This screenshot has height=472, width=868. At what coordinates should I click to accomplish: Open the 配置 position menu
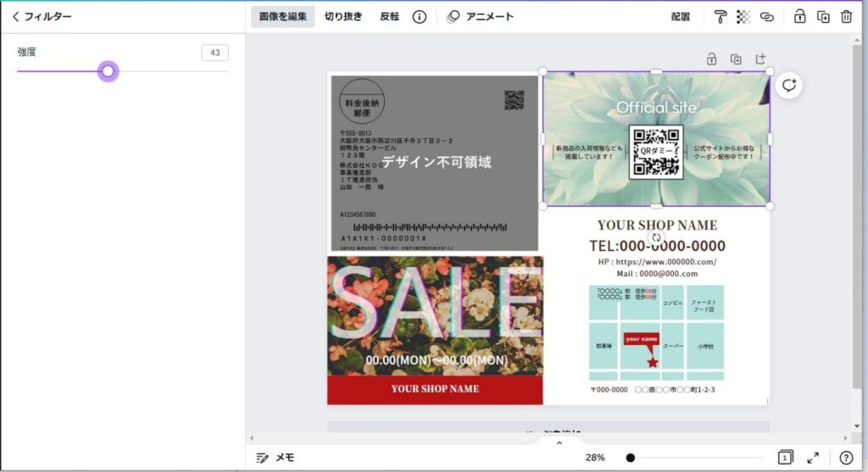(681, 17)
